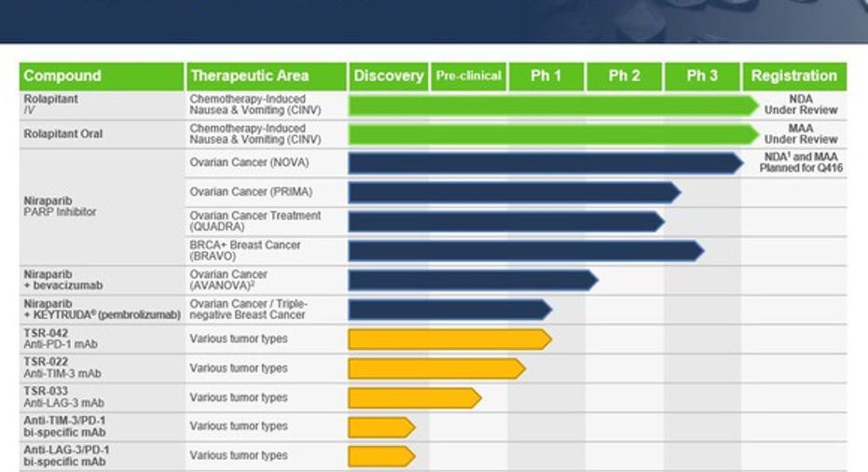This screenshot has width=868, height=472.
Task: Click Ovarian Cancer Treatment (QUADRA) text
Action: click(255, 221)
